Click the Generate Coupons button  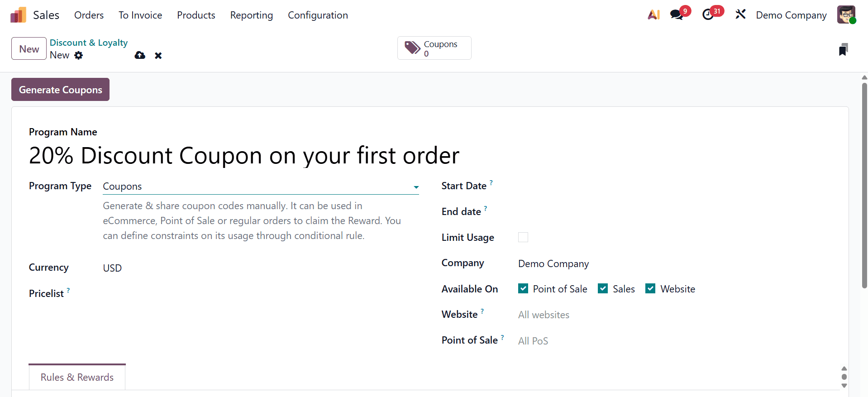[60, 90]
